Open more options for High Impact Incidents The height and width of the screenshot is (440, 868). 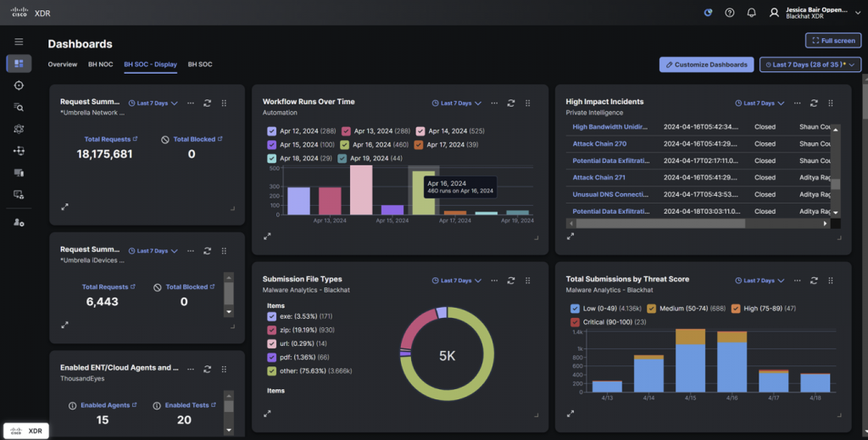[795, 103]
